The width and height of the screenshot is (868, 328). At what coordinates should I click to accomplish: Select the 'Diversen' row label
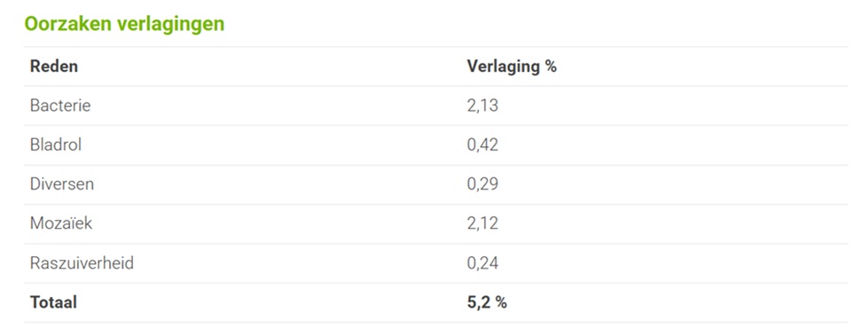pos(62,184)
